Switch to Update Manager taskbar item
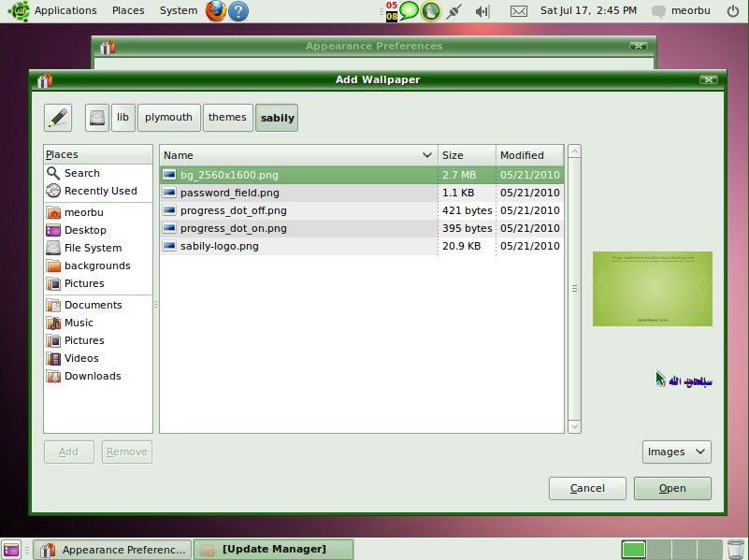Screen dimensions: 749x560 pos(274,550)
